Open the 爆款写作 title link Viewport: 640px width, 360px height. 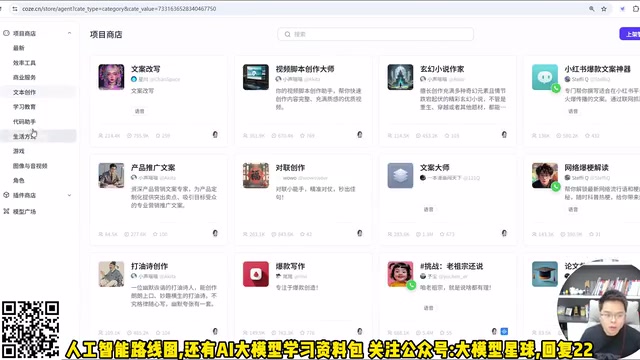(x=290, y=266)
